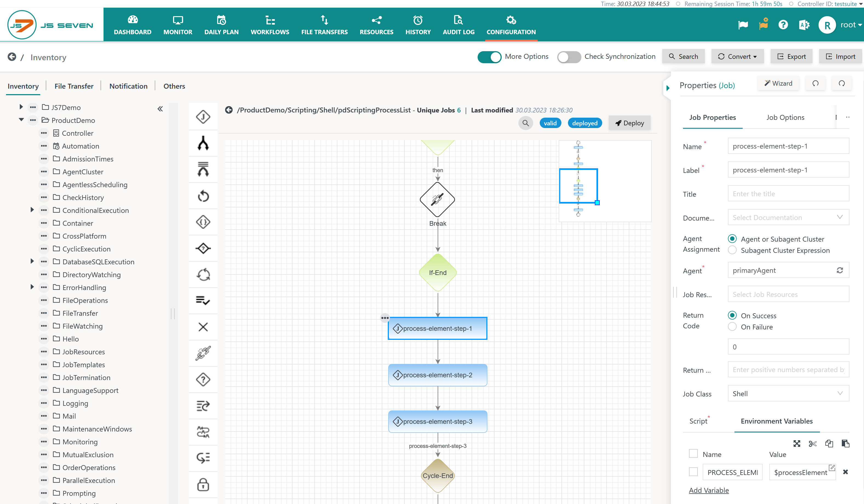Open the Select Documentation dropdown
This screenshot has height=504, width=864.
[788, 217]
